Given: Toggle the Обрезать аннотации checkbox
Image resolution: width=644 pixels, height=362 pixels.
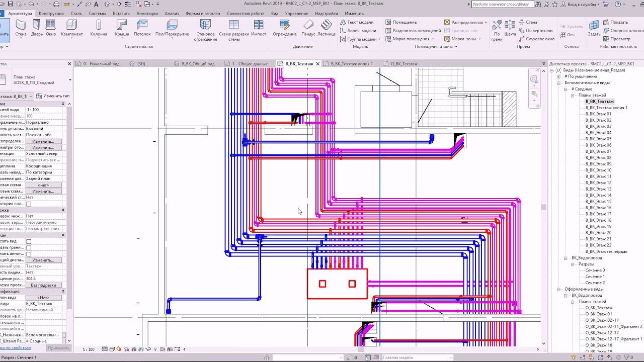Looking at the screenshot, I should coord(29,254).
